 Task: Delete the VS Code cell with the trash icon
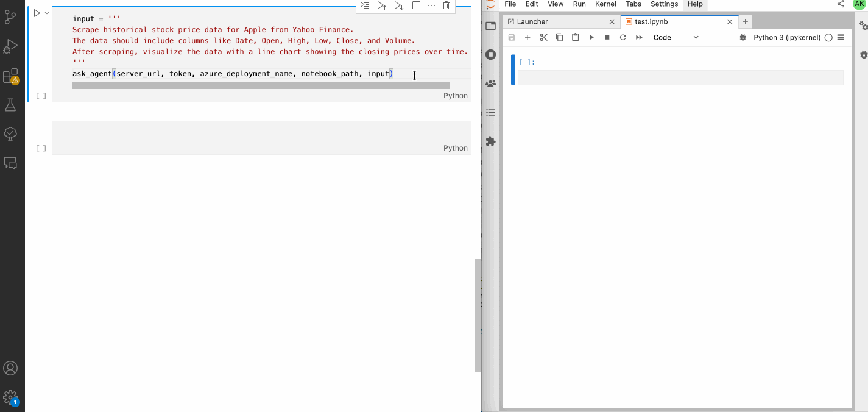pyautogui.click(x=446, y=5)
